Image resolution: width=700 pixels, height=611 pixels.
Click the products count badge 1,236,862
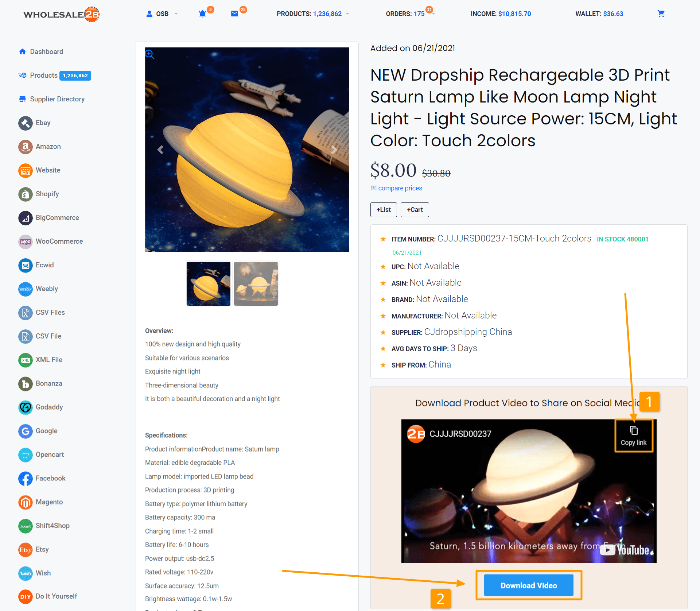pyautogui.click(x=75, y=76)
